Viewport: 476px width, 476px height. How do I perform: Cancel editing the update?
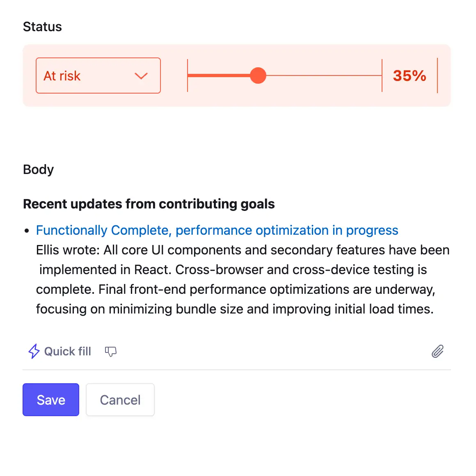(120, 399)
